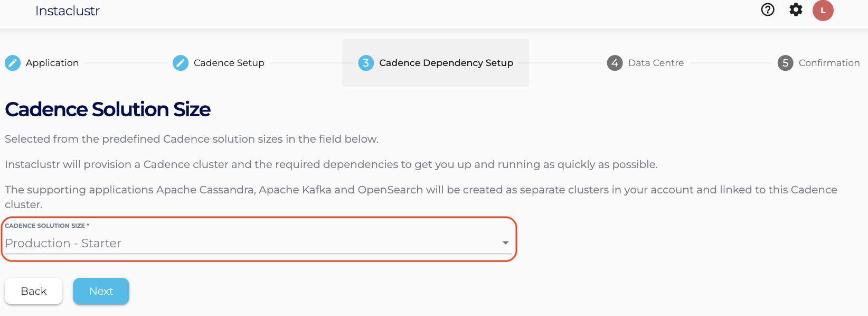This screenshot has width=868, height=316.
Task: Click the help question mark icon
Action: tap(768, 10)
